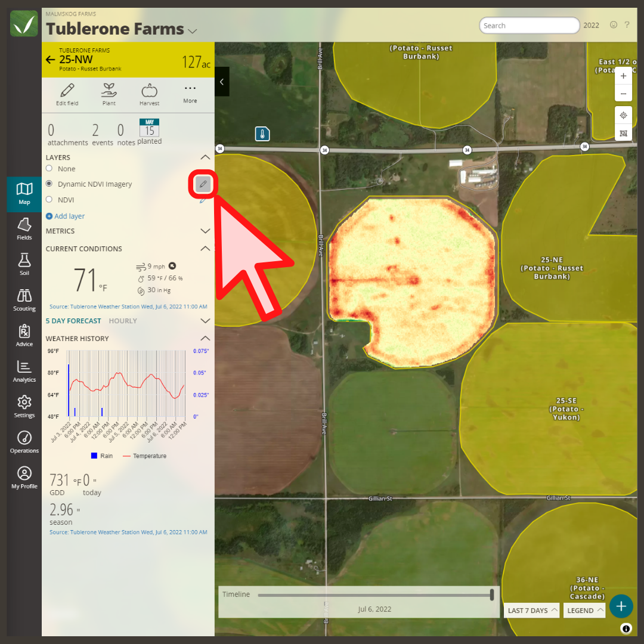Open the 0 attachments count
This screenshot has width=644, height=644.
tap(67, 135)
